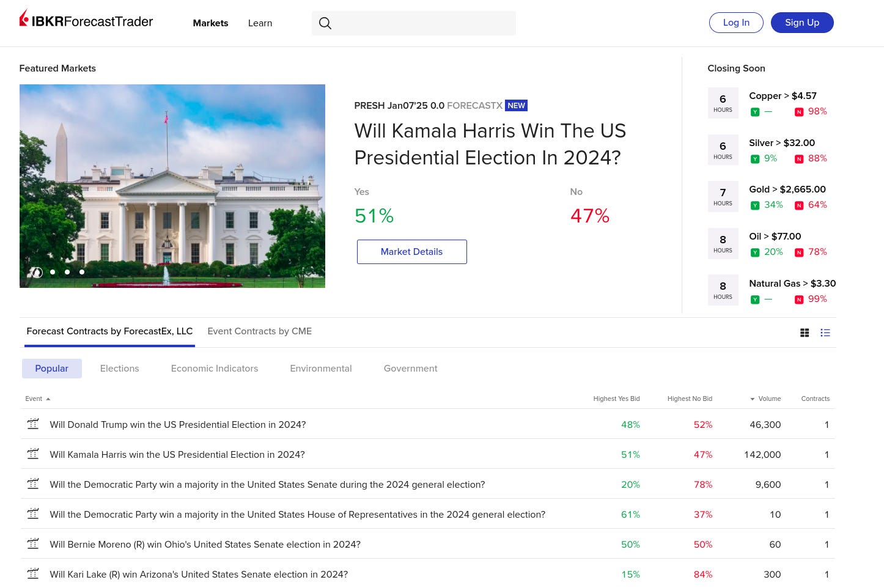Click 142,000 volume value in Harris row
The image size is (884, 588).
click(762, 455)
